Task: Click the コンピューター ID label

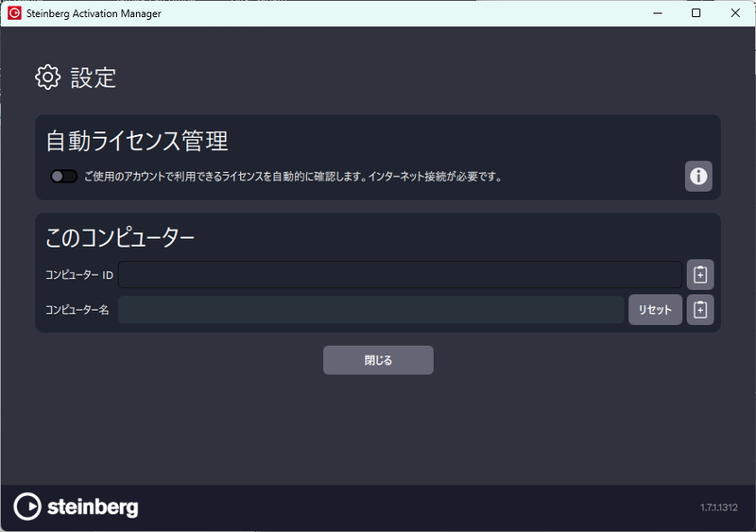Action: (x=79, y=275)
